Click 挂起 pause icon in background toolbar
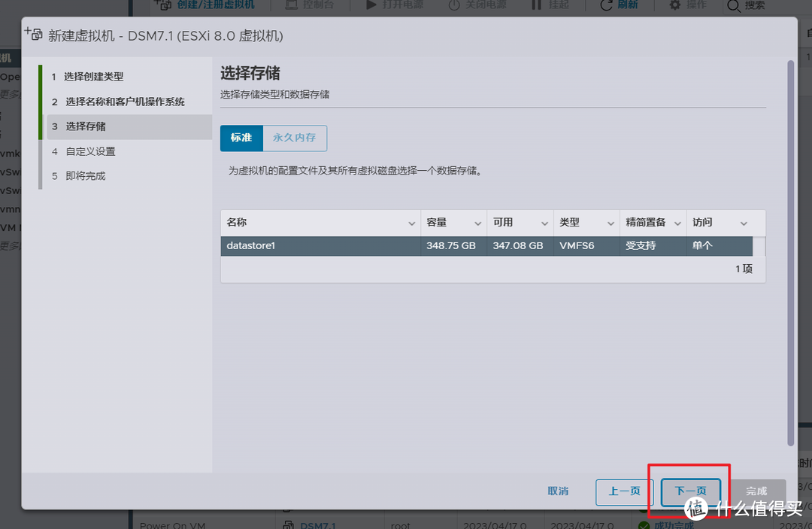The width and height of the screenshot is (812, 529). (537, 5)
